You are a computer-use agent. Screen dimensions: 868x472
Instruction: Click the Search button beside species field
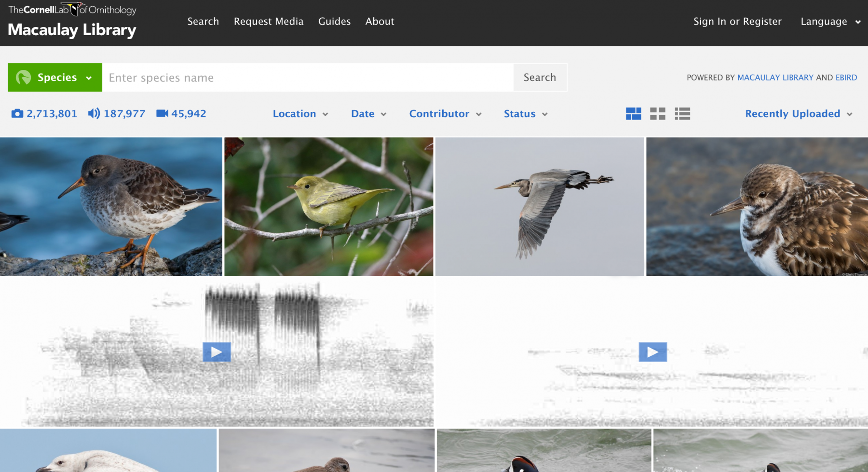(540, 77)
